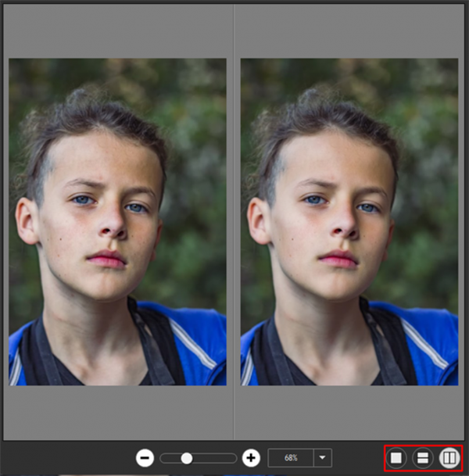Click the zoom slider handle
Viewport: 469px width, 476px height.
pos(186,458)
